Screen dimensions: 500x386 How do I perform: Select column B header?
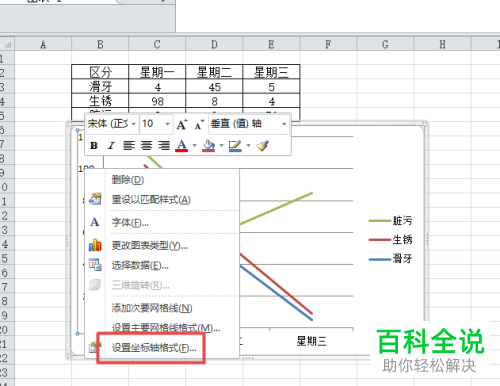pyautogui.click(x=100, y=44)
